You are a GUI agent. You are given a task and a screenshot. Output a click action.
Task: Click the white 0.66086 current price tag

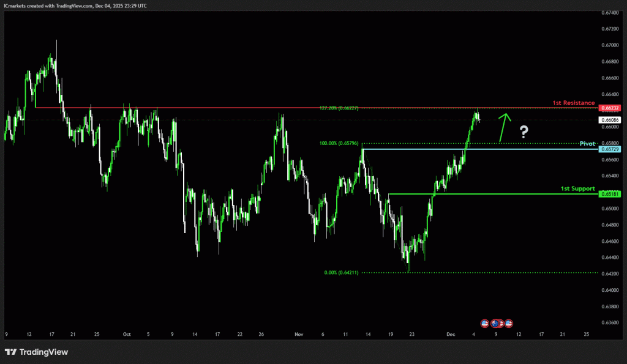click(x=610, y=120)
